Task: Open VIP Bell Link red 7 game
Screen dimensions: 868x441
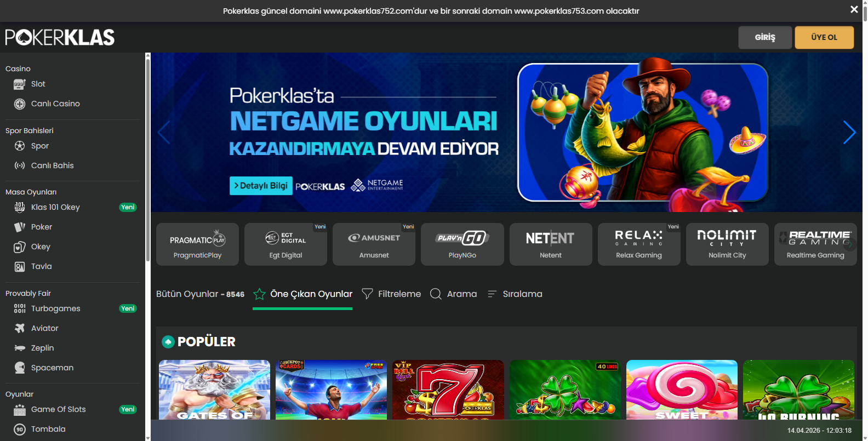Action: point(448,390)
